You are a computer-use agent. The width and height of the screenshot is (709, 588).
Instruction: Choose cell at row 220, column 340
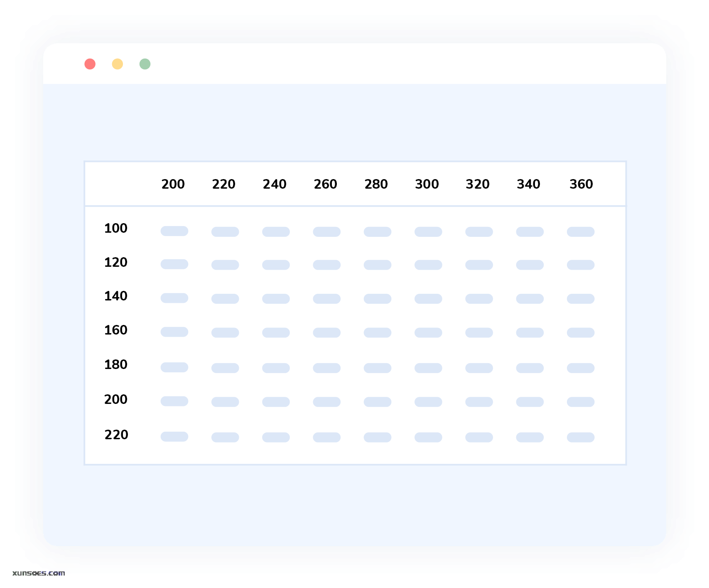530,437
